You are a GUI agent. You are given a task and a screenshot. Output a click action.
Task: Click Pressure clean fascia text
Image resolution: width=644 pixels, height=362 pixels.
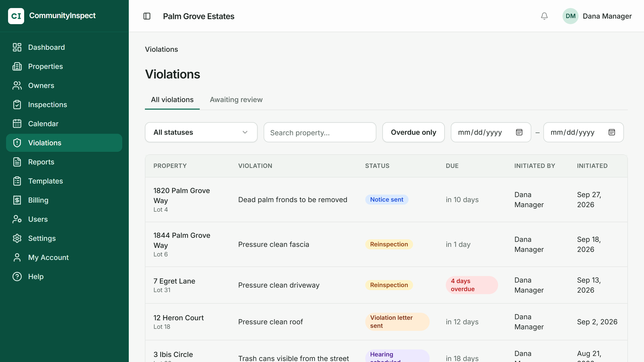coord(273,244)
